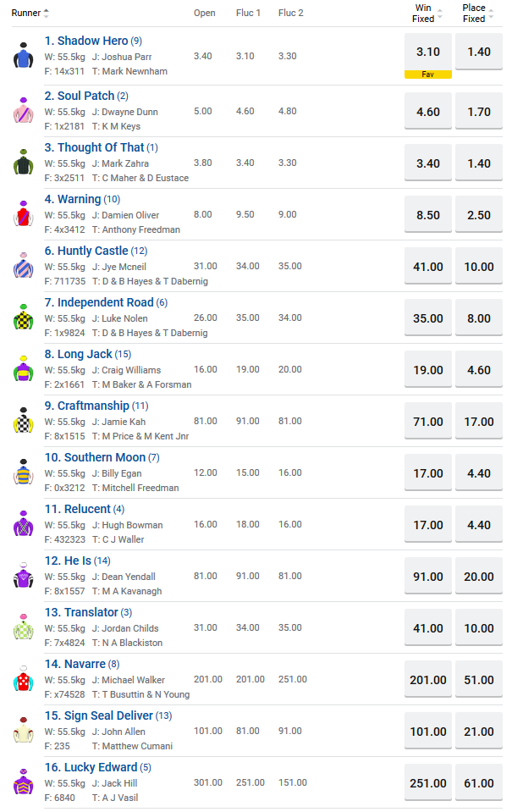512x812 pixels.
Task: Pick He Is win odds 91.00
Action: pyautogui.click(x=427, y=576)
